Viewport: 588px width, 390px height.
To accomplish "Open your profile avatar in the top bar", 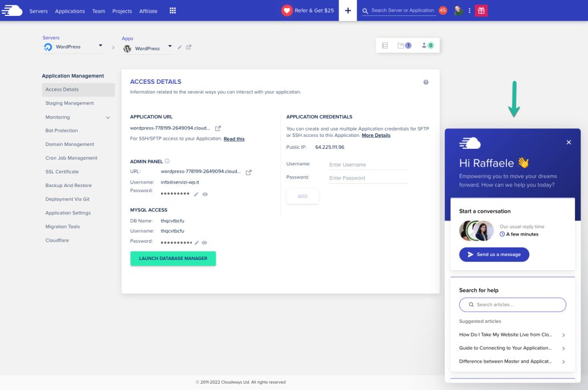I will coord(457,10).
